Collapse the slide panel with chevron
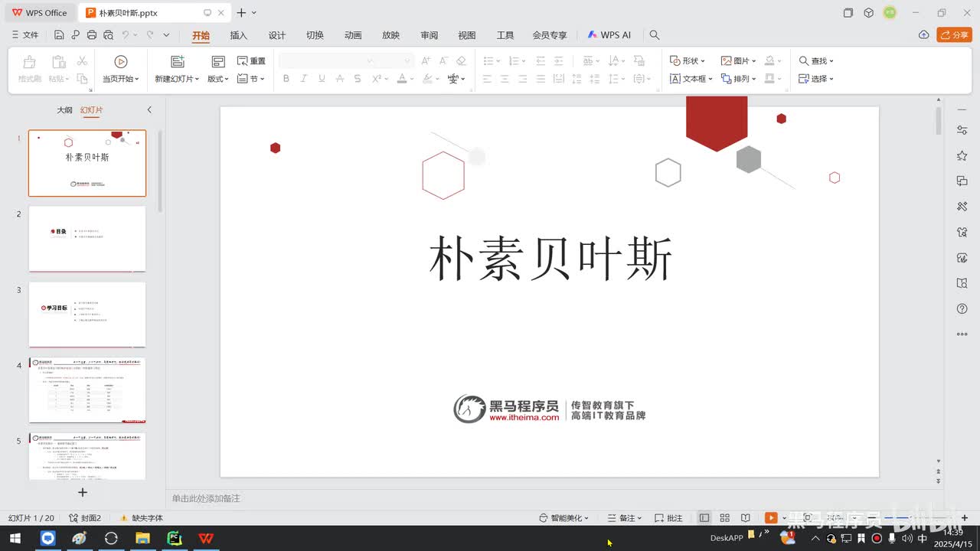This screenshot has width=980, height=551. (149, 110)
